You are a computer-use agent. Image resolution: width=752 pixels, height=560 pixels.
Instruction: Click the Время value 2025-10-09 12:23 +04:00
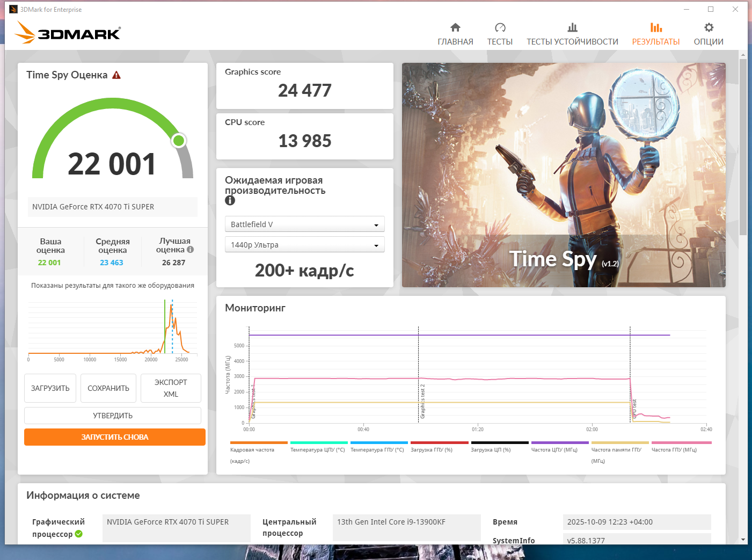point(637,522)
